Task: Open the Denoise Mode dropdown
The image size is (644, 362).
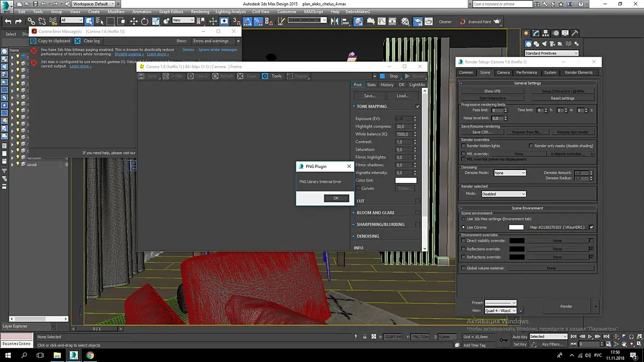Action: [x=509, y=173]
